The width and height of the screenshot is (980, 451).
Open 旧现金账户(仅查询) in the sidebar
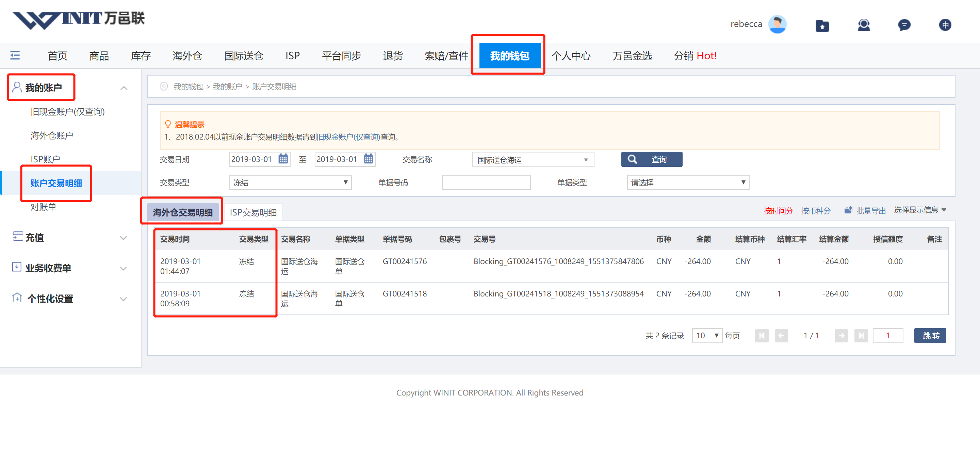point(67,112)
